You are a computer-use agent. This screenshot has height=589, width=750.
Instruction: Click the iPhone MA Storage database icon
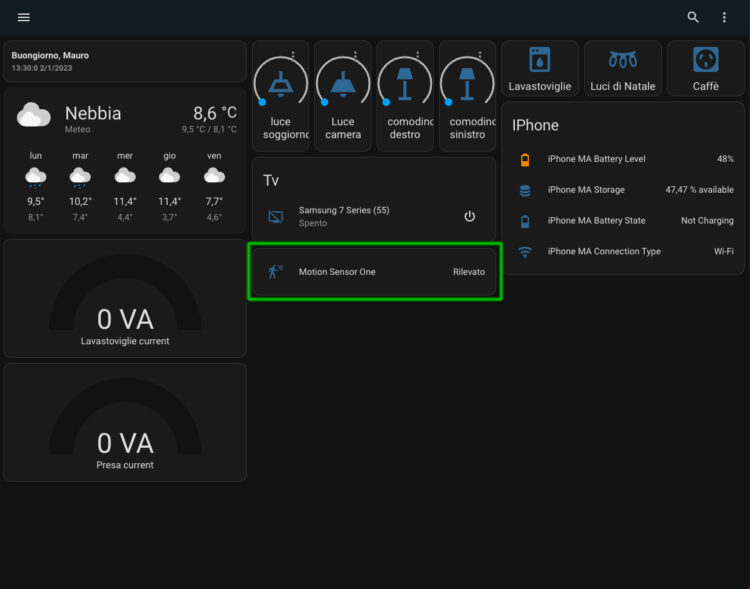coord(525,190)
